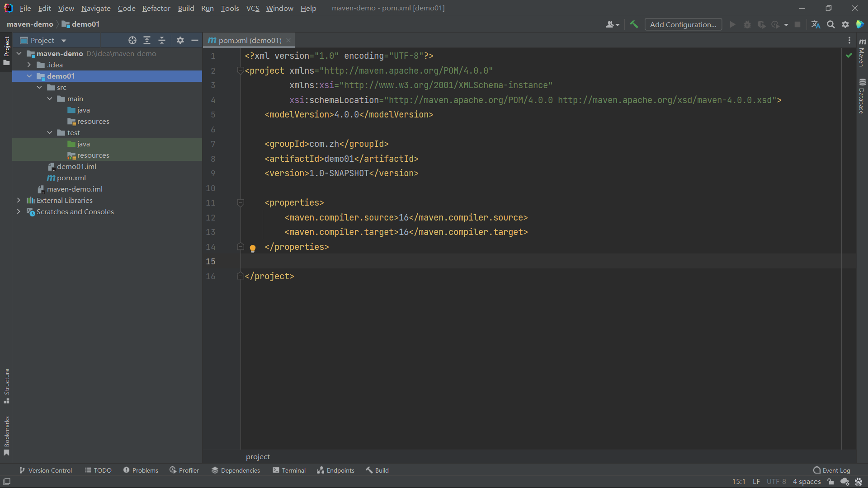Open the VCS menu

[253, 8]
